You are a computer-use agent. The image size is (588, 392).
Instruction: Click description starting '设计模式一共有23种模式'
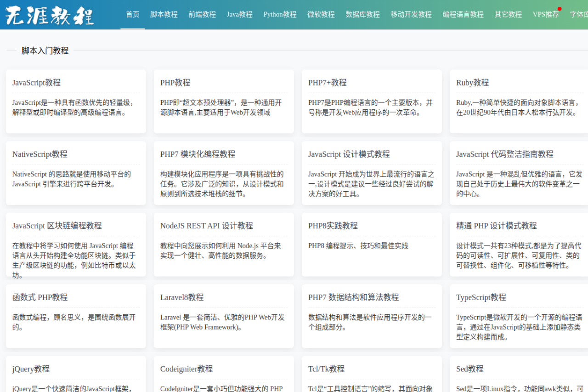tap(519, 256)
